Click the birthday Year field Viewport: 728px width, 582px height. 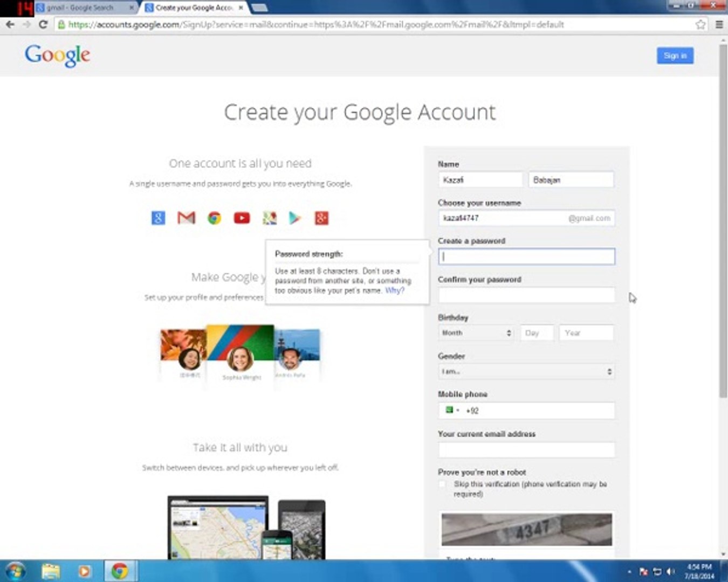(587, 333)
